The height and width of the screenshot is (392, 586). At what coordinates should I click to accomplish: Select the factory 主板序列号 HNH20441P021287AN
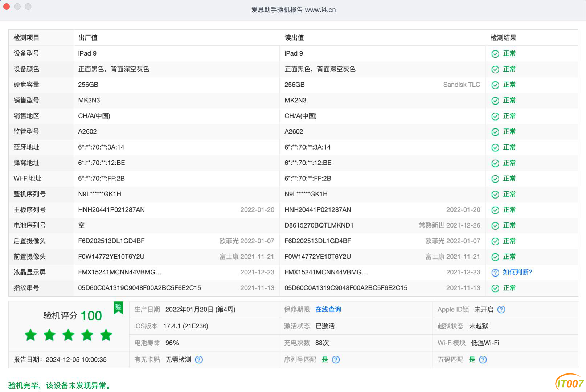click(x=111, y=210)
